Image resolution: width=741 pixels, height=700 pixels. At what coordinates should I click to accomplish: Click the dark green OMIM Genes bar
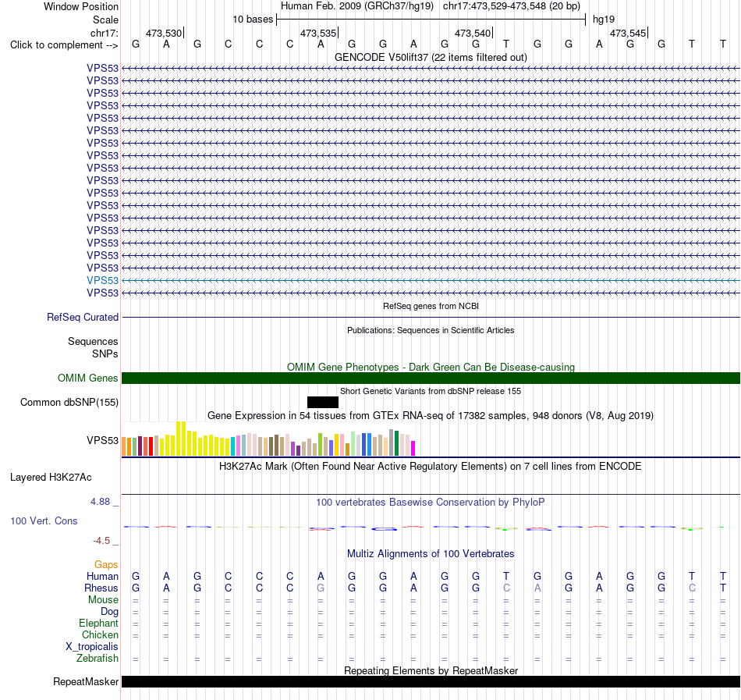pos(431,378)
